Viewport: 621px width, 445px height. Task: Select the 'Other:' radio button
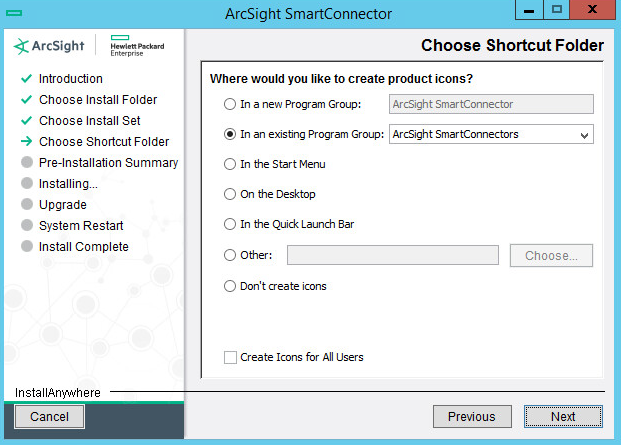point(230,255)
